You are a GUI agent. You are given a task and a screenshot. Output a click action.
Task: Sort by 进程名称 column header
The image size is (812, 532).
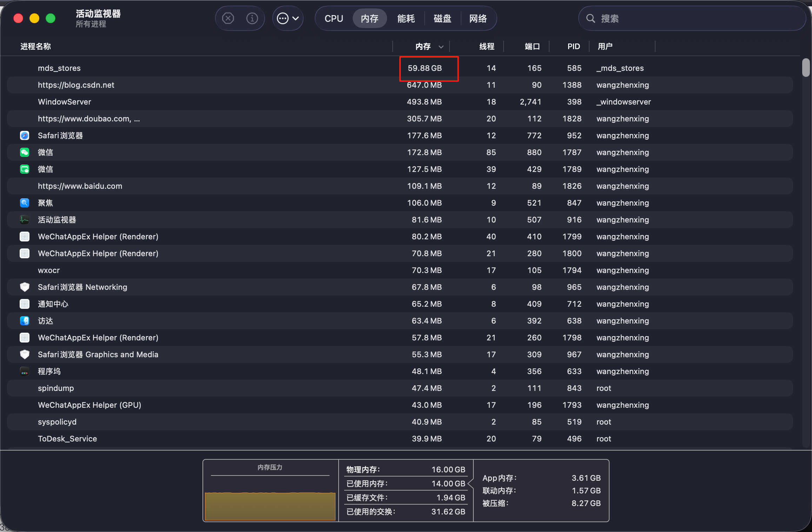click(35, 46)
